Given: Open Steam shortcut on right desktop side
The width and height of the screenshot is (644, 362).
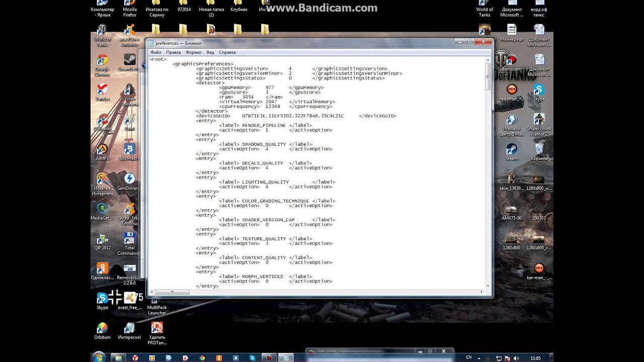Looking at the screenshot, I should click(x=512, y=152).
